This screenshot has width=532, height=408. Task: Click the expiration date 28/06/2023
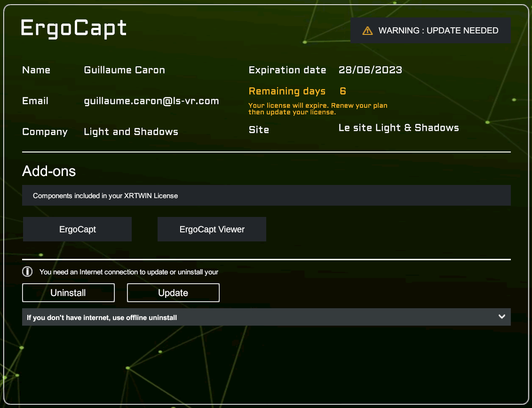[x=370, y=70]
